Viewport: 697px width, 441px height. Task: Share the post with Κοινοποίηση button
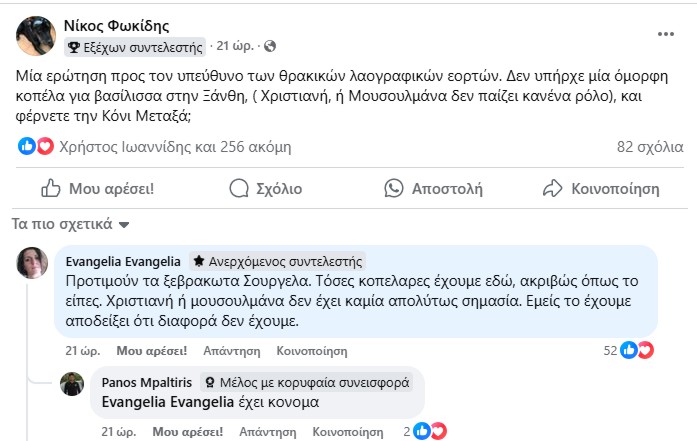(x=600, y=188)
